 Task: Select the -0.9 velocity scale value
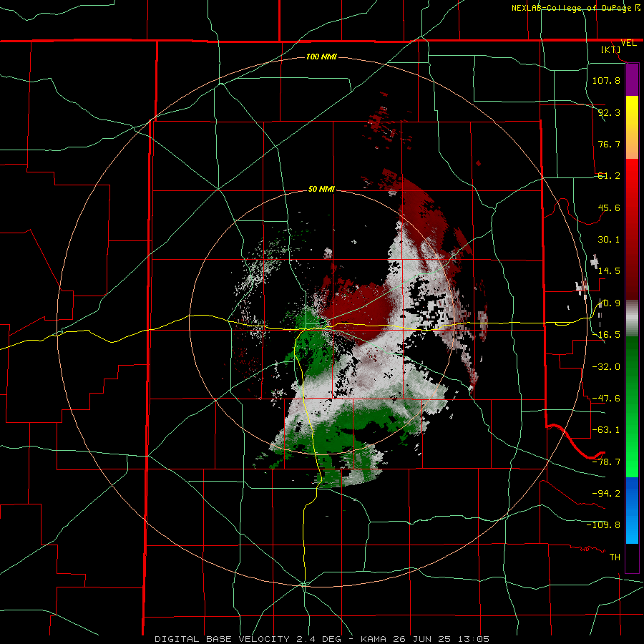[x=609, y=303]
